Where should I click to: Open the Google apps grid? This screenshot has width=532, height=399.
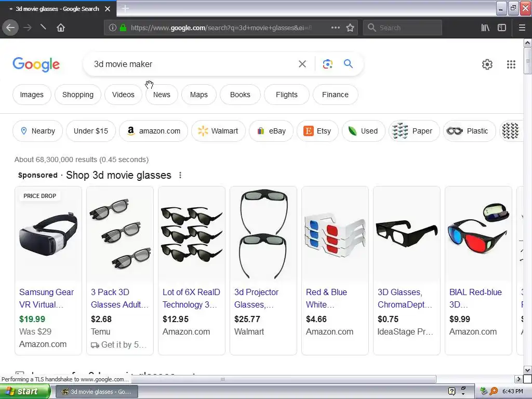coord(511,64)
